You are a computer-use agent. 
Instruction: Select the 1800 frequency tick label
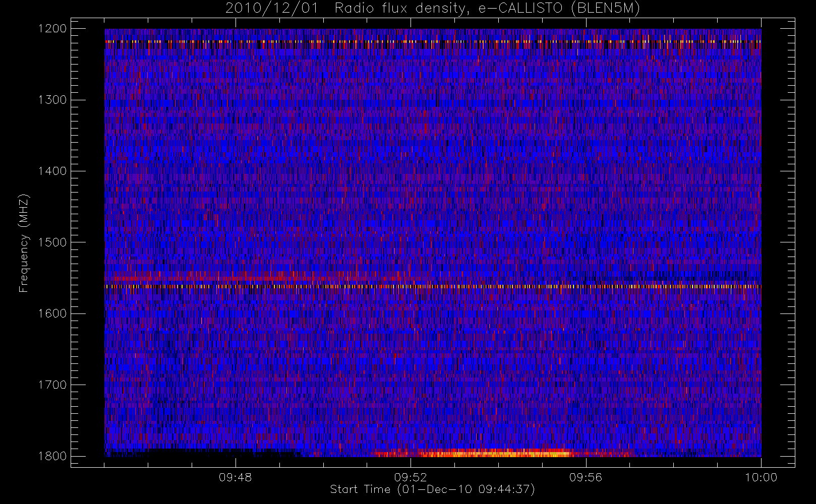point(52,456)
